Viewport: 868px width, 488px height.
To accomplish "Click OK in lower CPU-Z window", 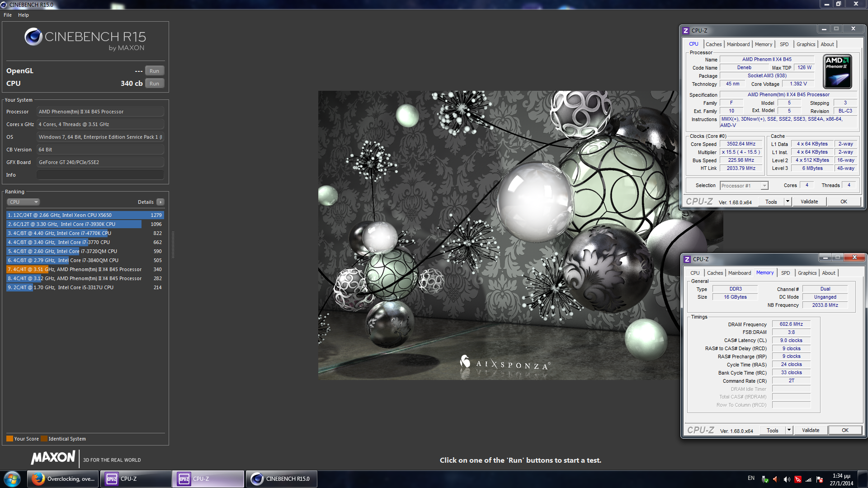I will [845, 431].
